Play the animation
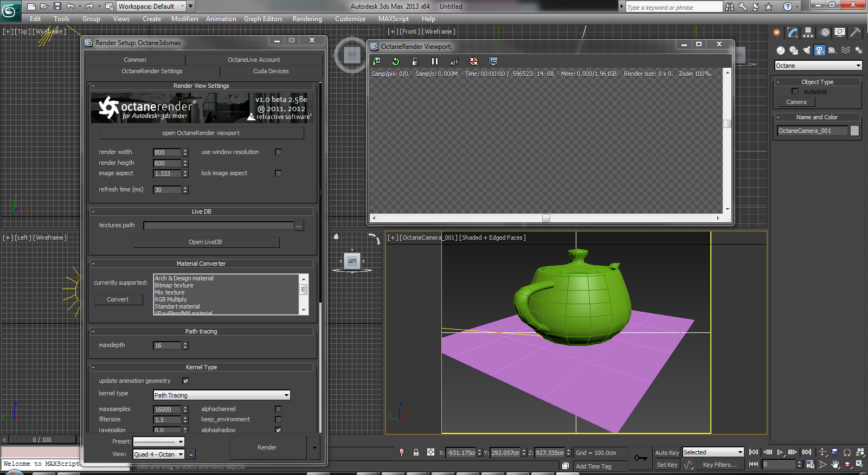 click(780, 452)
